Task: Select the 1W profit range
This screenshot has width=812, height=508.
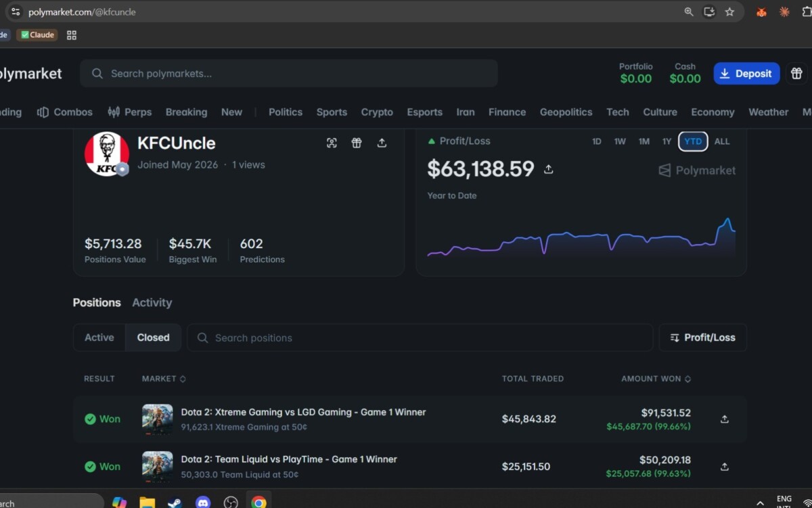Action: [620, 141]
